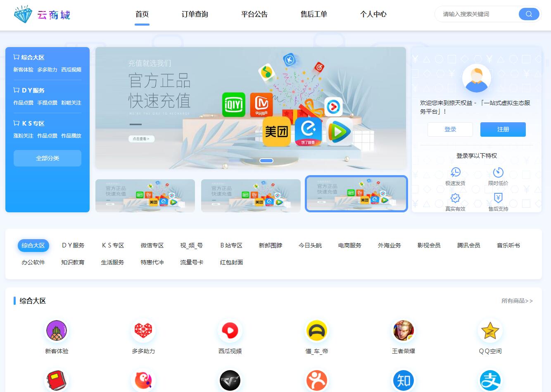This screenshot has height=392, width=551.
Task: Click the 西瓜视频 link in sidebar
Action: (71, 70)
